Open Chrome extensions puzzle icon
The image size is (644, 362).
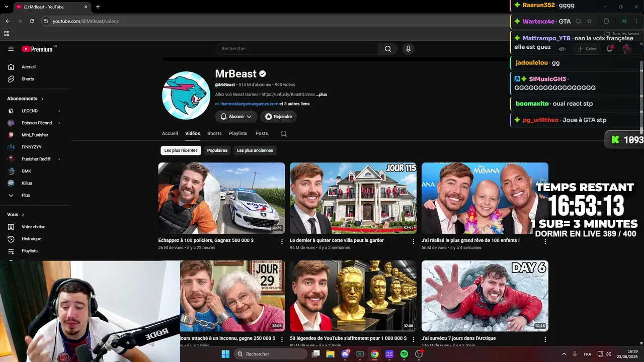click(x=606, y=21)
